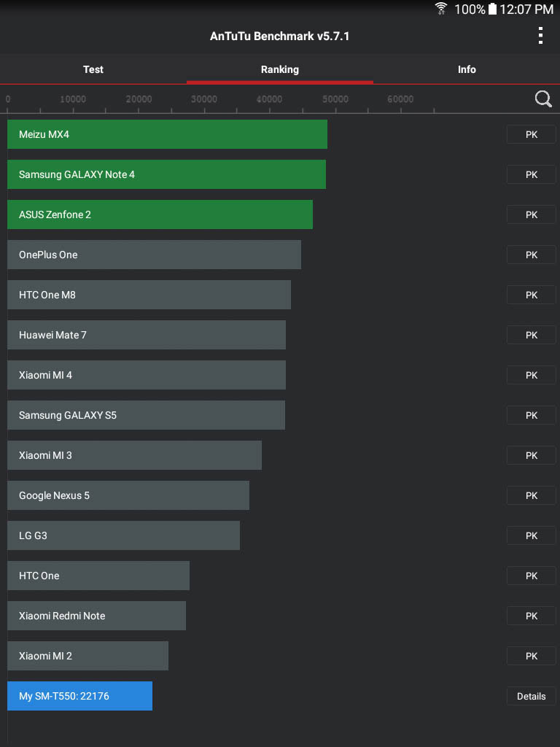This screenshot has height=747, width=560.
Task: Select the Ranking tab
Action: [280, 69]
